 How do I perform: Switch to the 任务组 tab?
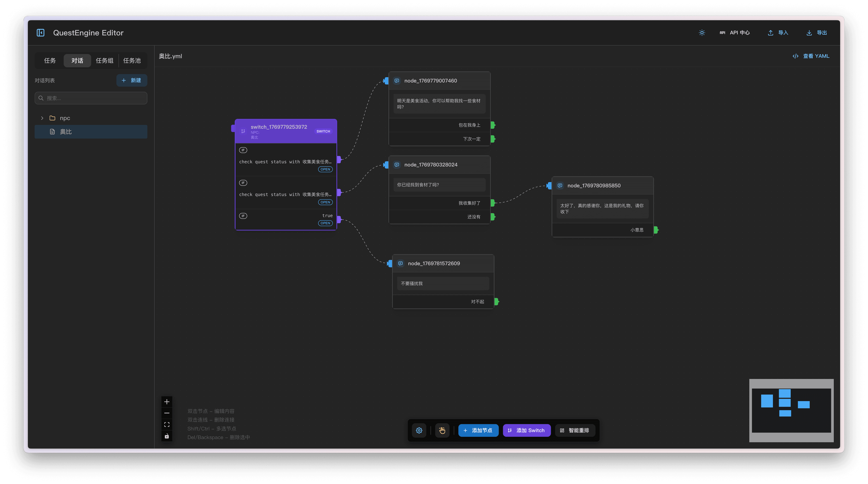pos(104,61)
